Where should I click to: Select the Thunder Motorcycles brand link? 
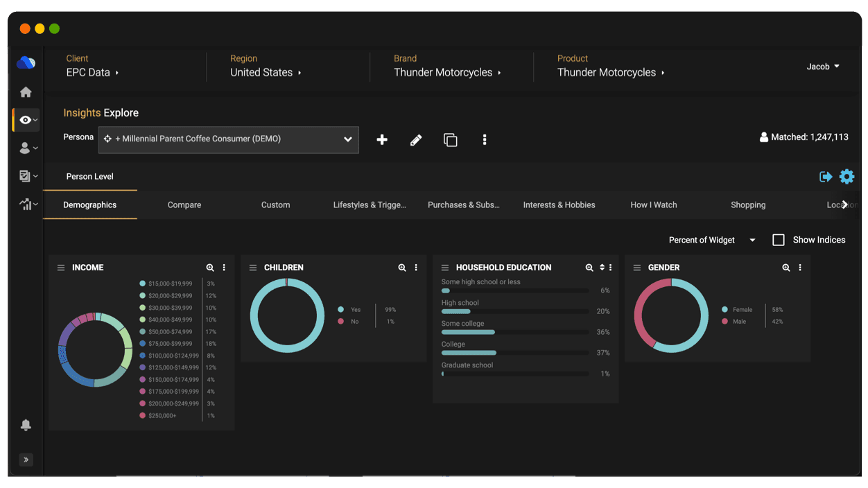[x=444, y=72]
